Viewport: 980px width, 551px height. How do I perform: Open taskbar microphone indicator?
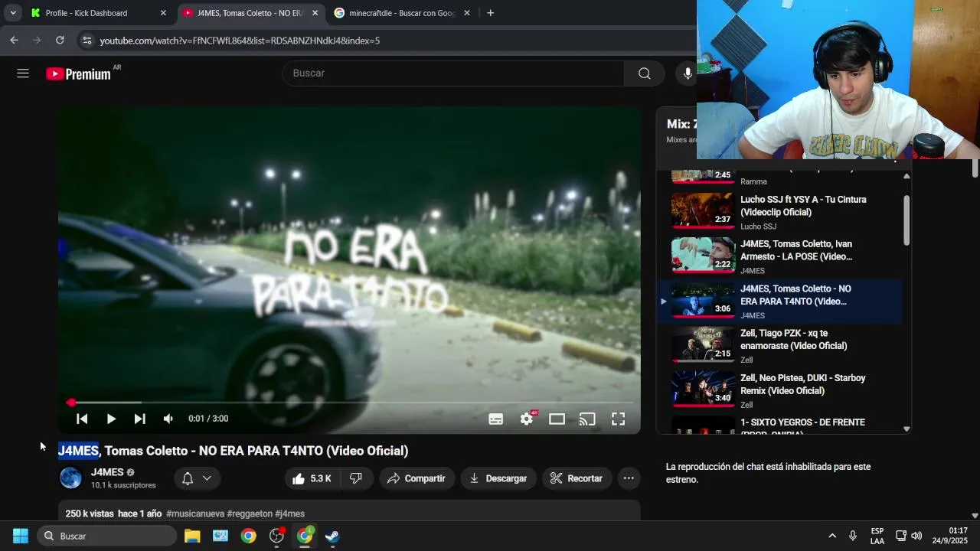[x=852, y=536]
